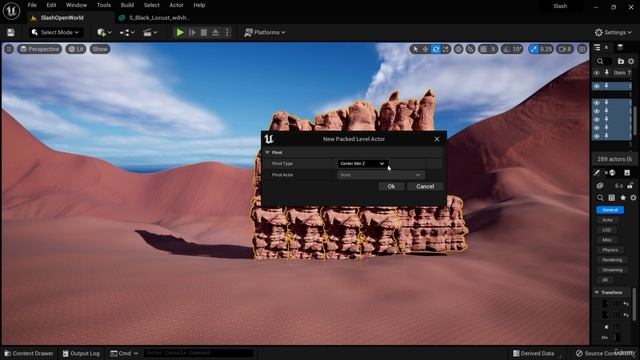
Task: Click the Unreal Engine logo in the title bar
Action: coord(11,11)
